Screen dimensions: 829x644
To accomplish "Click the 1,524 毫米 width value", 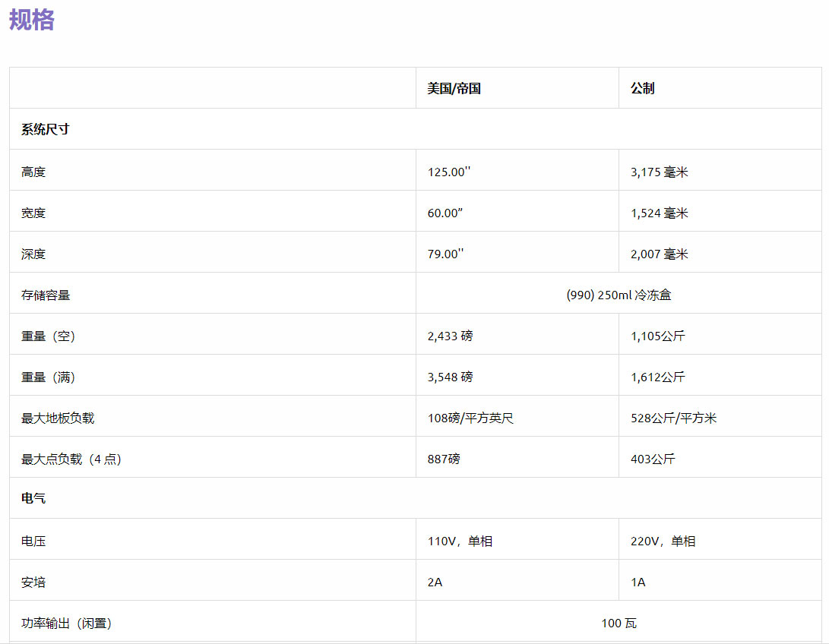I will (659, 213).
